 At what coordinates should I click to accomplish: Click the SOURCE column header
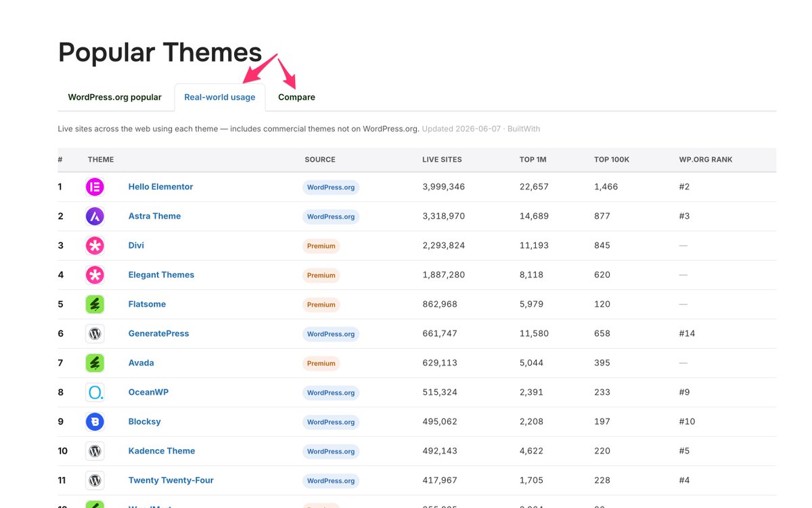(x=320, y=160)
